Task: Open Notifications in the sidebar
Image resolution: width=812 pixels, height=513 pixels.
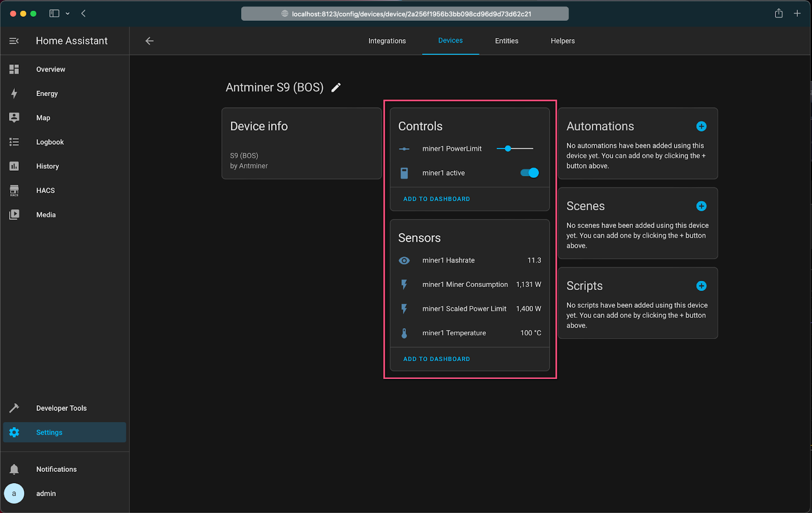Action: 64,469
